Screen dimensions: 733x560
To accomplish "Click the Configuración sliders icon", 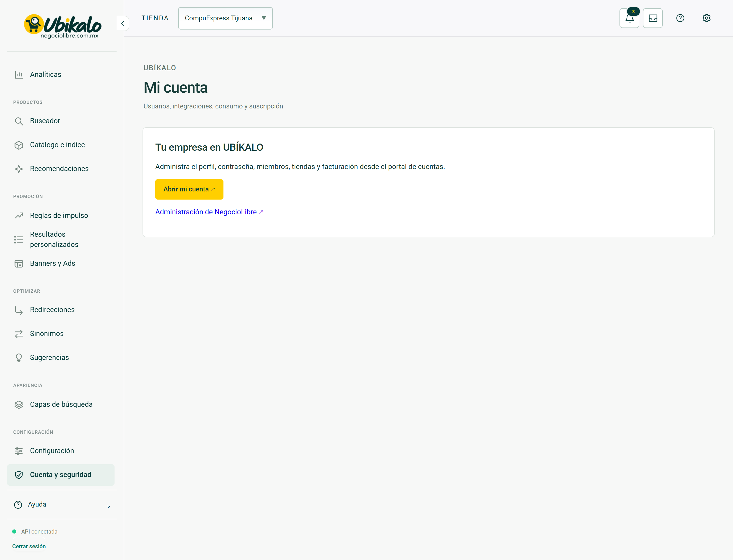I will pyautogui.click(x=19, y=451).
